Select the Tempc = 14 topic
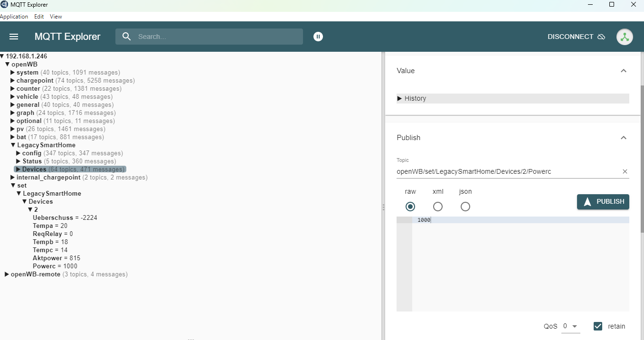 (50, 250)
